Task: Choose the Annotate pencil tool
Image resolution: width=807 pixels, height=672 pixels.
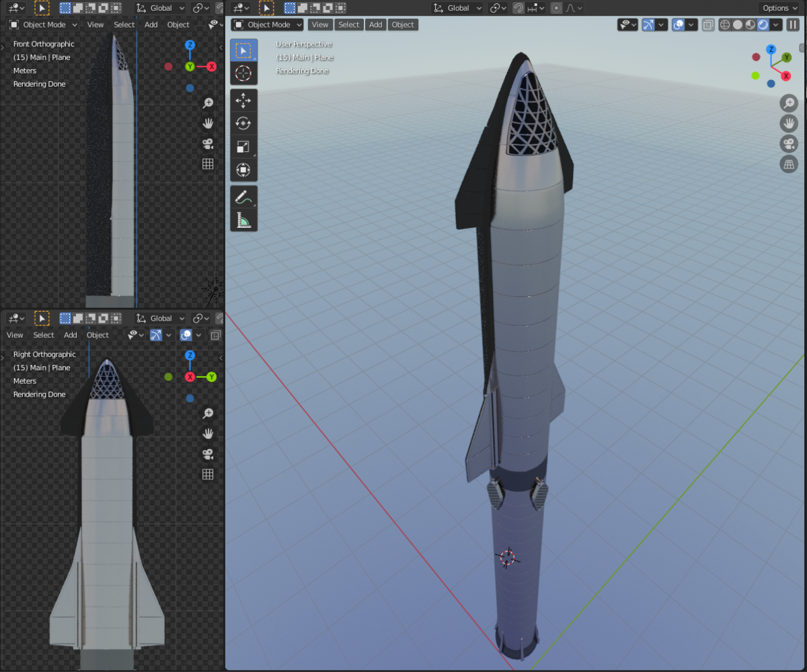Action: pos(243,197)
